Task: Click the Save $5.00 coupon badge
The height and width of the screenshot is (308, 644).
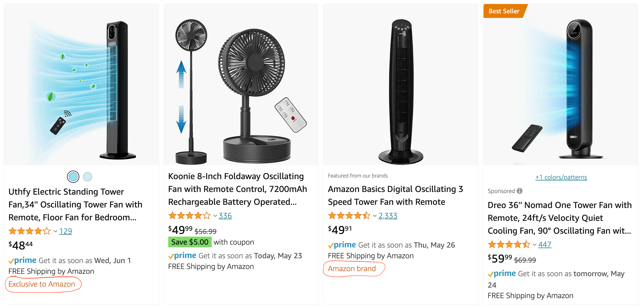Action: [190, 242]
